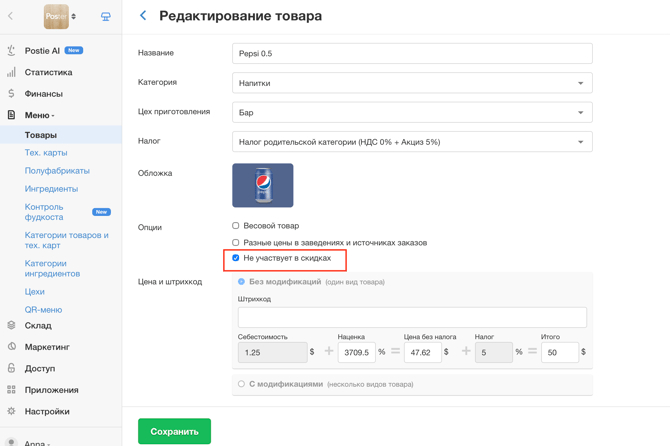Click the Склад layers icon
Viewport: 670px width, 446px height.
[12, 326]
